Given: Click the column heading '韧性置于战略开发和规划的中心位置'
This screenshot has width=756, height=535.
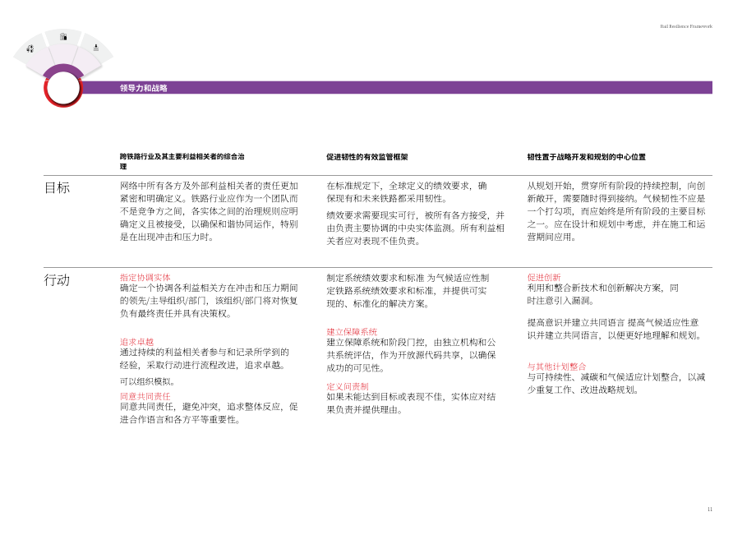Looking at the screenshot, I should (586, 157).
